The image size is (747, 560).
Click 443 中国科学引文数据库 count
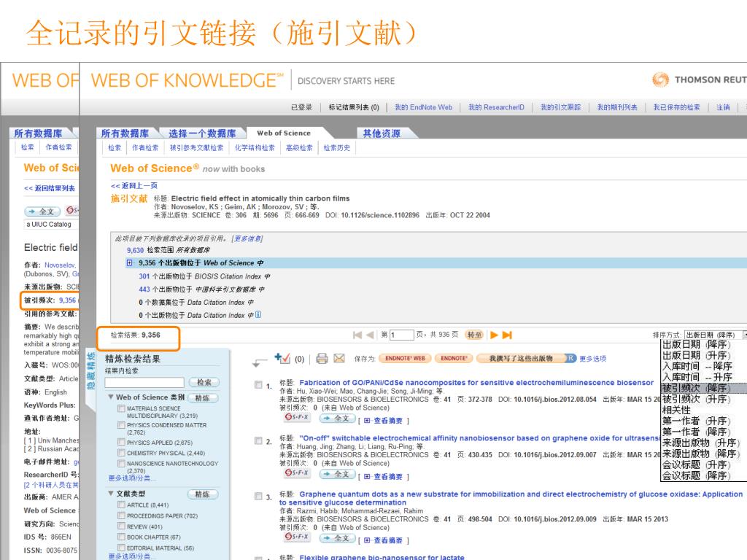pyautogui.click(x=144, y=289)
